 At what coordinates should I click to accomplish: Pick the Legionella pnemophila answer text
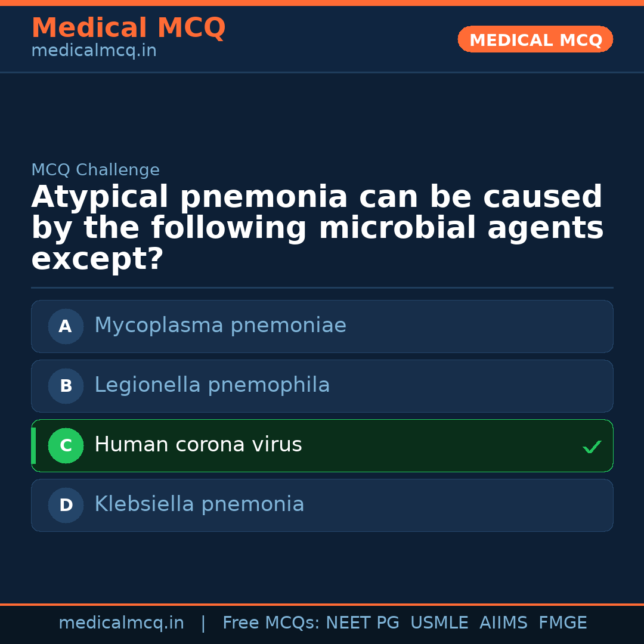pos(212,385)
